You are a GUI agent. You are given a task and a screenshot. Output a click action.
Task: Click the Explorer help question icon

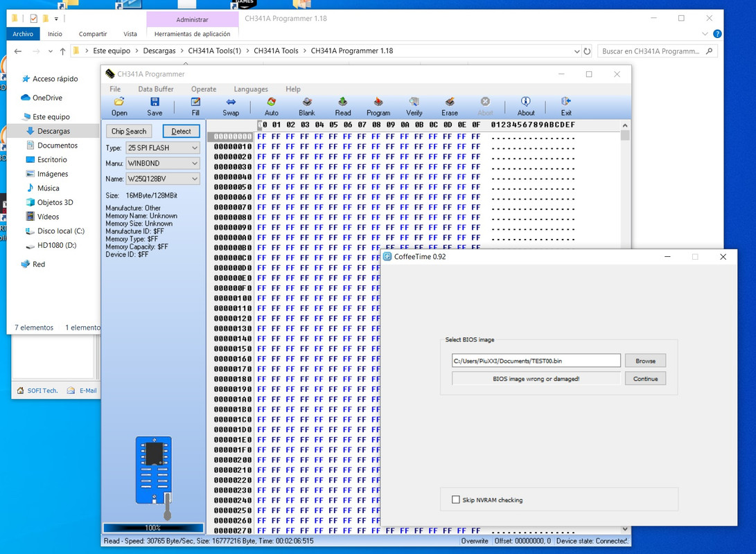coord(717,34)
